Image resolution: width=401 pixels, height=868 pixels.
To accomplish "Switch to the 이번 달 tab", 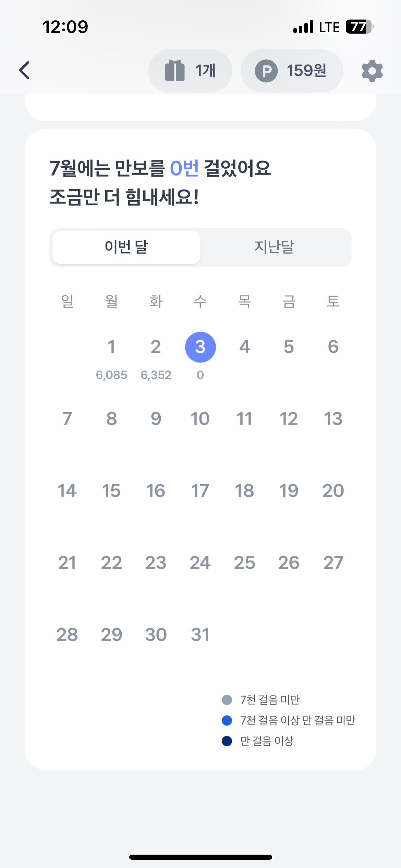I will [x=126, y=247].
